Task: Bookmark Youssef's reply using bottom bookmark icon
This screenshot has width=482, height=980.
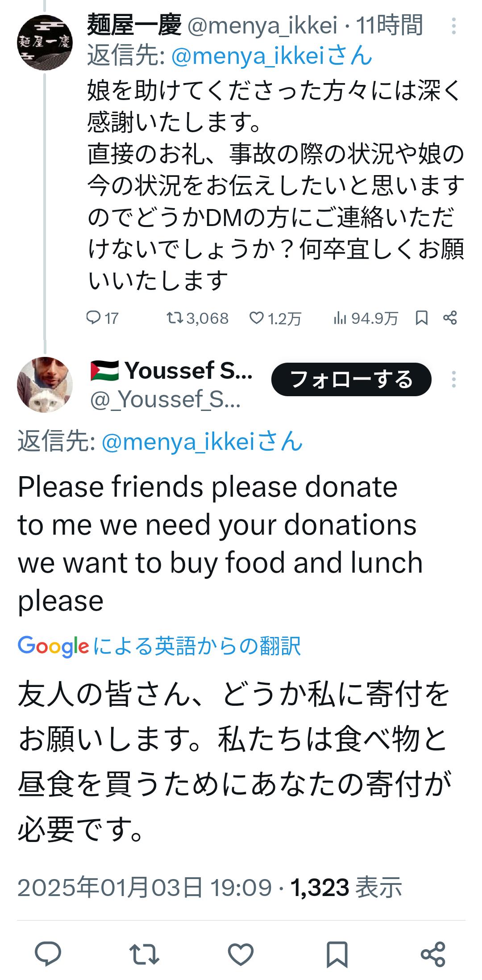Action: click(337, 954)
